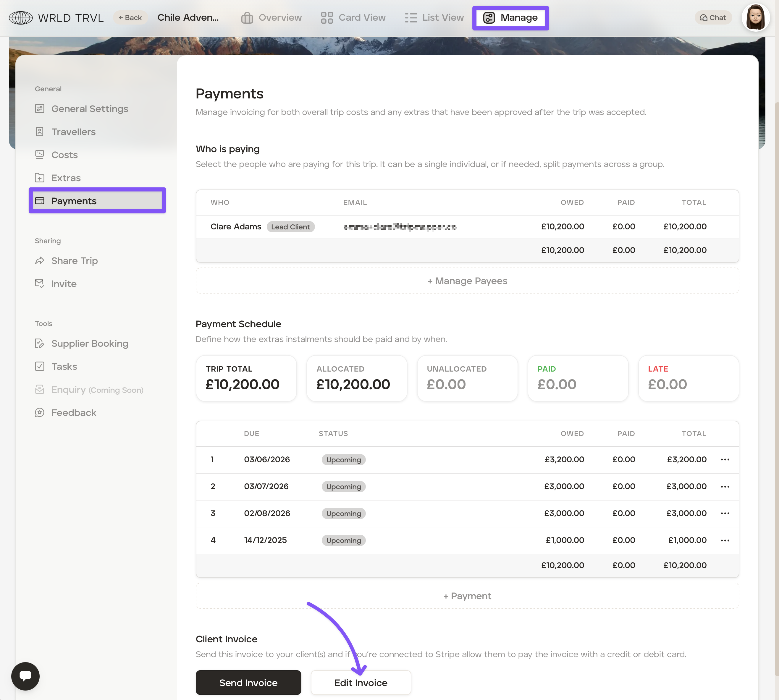Open the List View tab
The width and height of the screenshot is (779, 700).
tap(434, 18)
